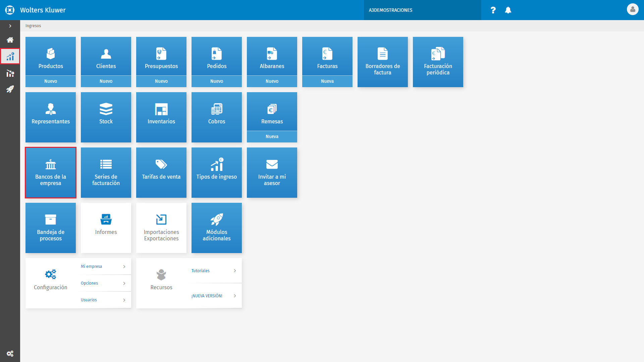This screenshot has height=362, width=644.
Task: Open Módulos adicionales tile
Action: tap(217, 228)
